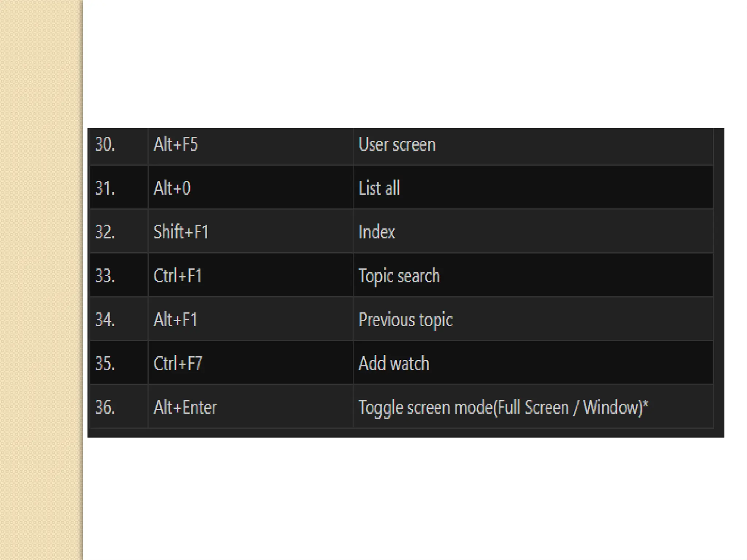This screenshot has height=560, width=747.
Task: Click the "Index" description text
Action: coord(377,232)
